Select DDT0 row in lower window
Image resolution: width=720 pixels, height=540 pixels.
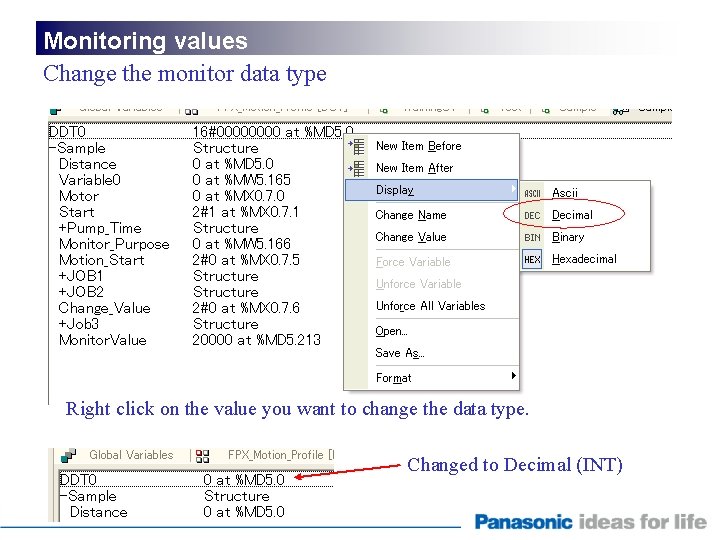pos(79,480)
